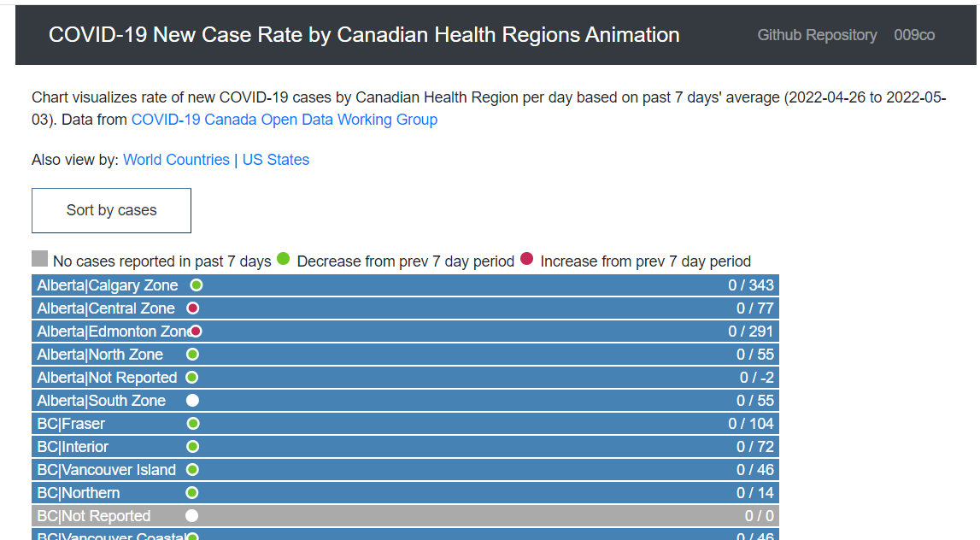Select the Alberta|Not Reported bar row
Viewport: 980px width, 540px height.
405,378
